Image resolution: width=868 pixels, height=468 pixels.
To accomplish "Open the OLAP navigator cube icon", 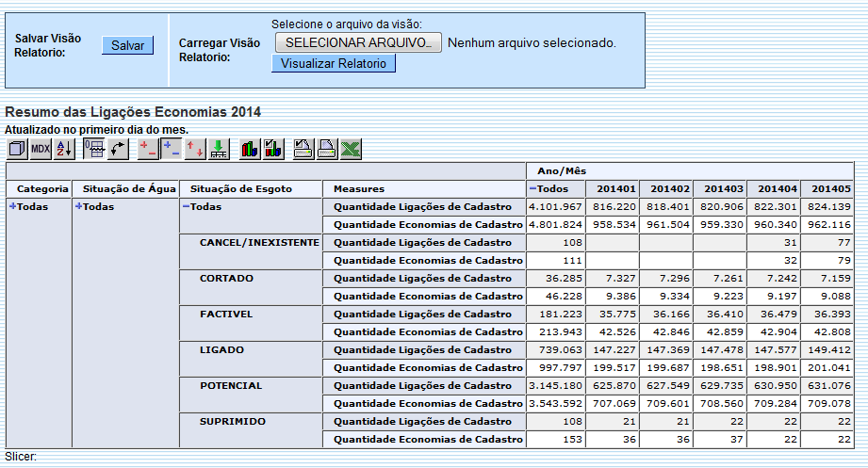I will coord(17,149).
